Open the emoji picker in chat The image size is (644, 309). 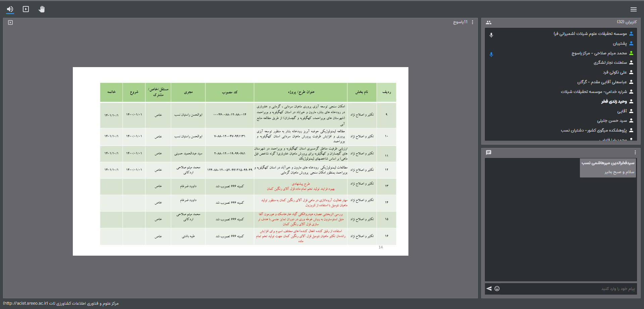click(x=497, y=289)
